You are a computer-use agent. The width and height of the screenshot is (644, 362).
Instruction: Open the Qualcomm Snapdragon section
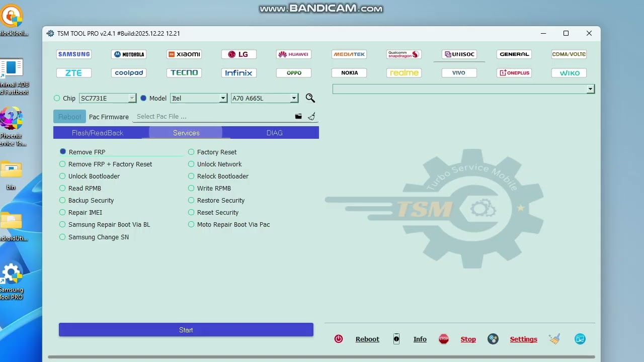404,54
